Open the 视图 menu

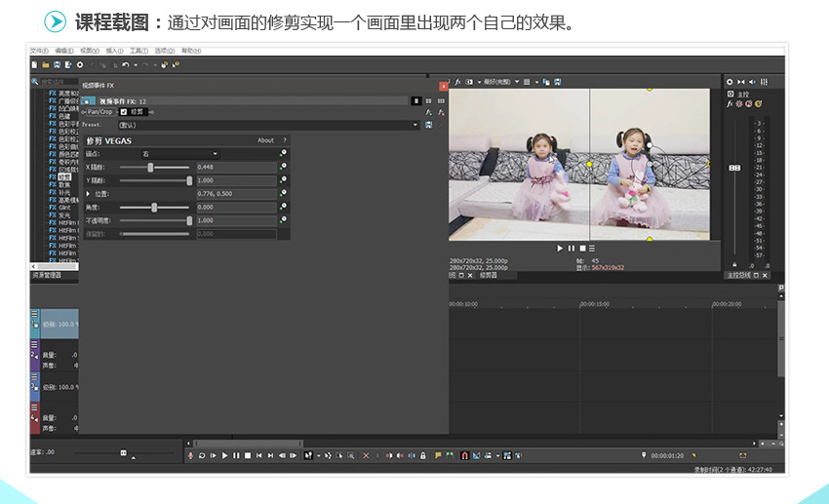pos(90,51)
